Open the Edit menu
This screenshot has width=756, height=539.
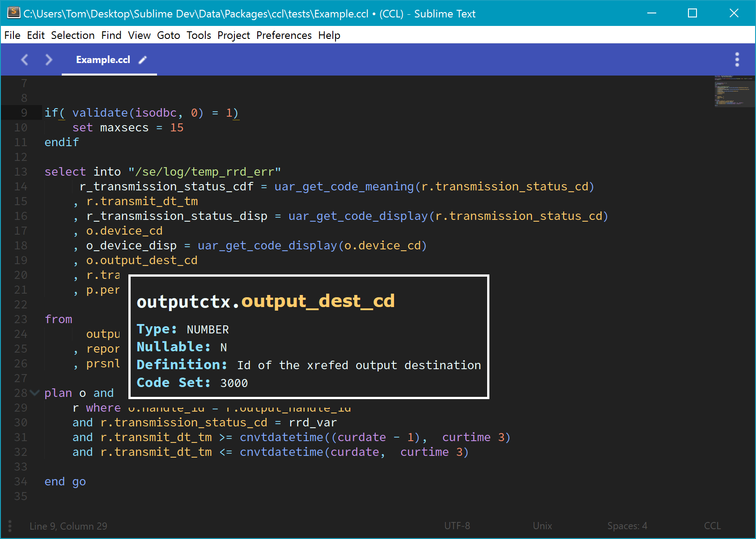click(x=36, y=35)
